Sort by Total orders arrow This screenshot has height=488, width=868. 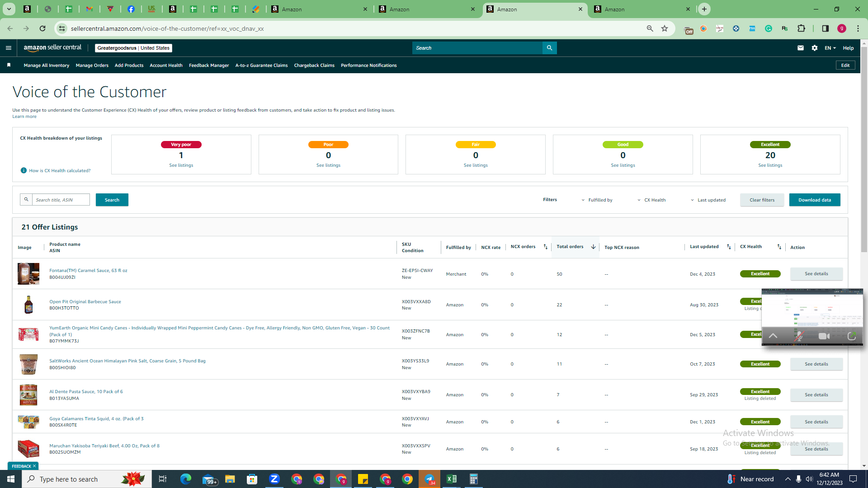pyautogui.click(x=593, y=247)
